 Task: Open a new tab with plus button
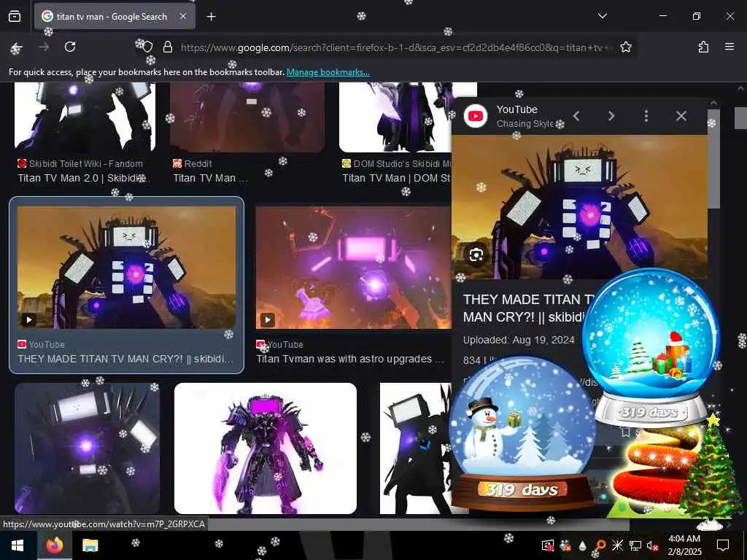211,17
